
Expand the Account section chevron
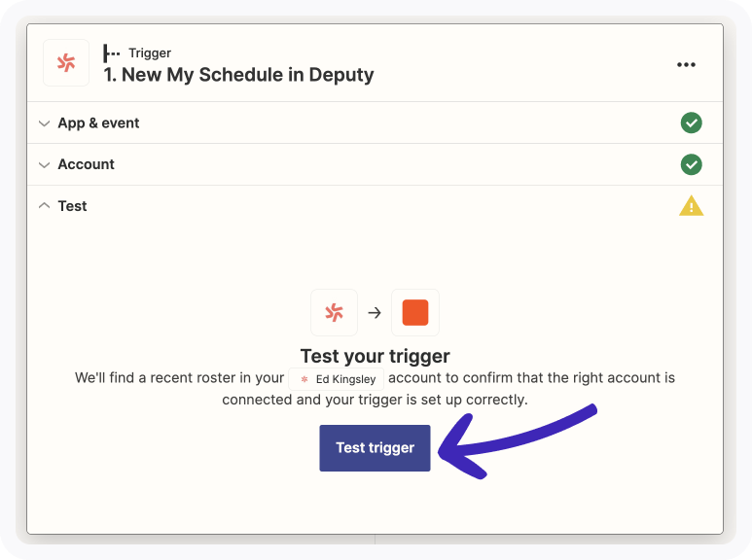(44, 165)
